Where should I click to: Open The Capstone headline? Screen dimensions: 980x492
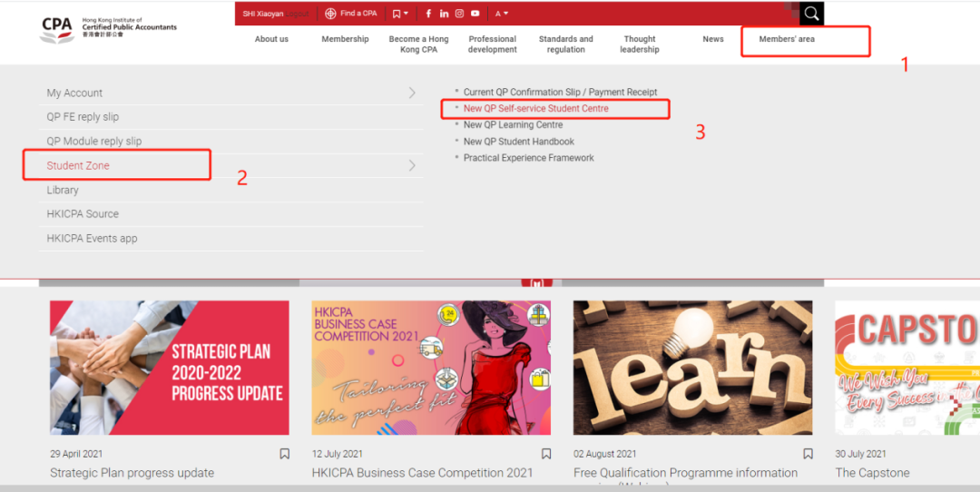pos(873,473)
